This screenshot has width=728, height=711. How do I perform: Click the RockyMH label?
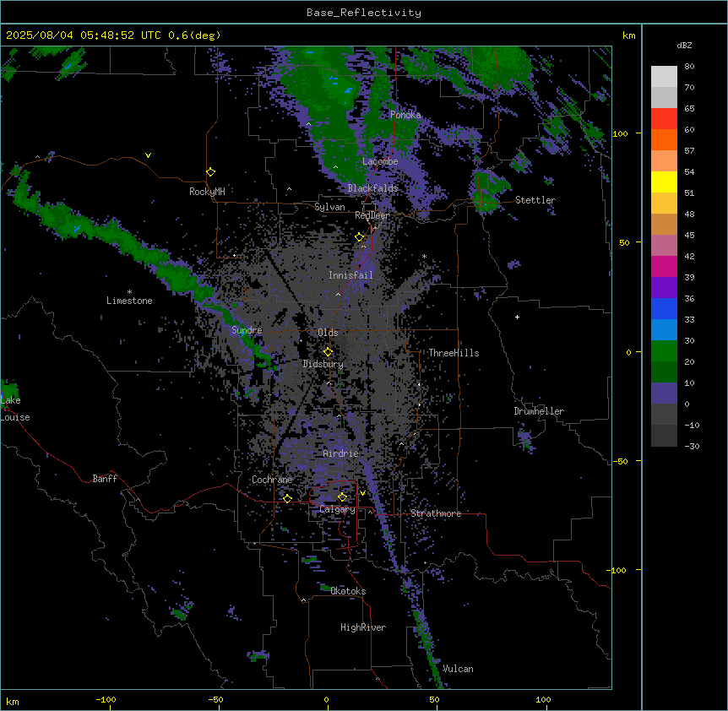(207, 192)
